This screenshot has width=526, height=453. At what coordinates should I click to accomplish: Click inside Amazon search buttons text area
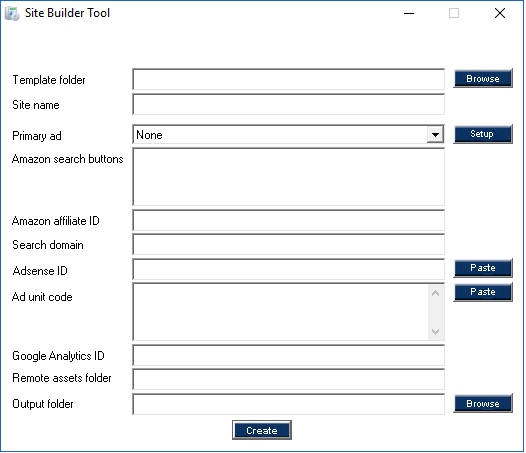288,177
